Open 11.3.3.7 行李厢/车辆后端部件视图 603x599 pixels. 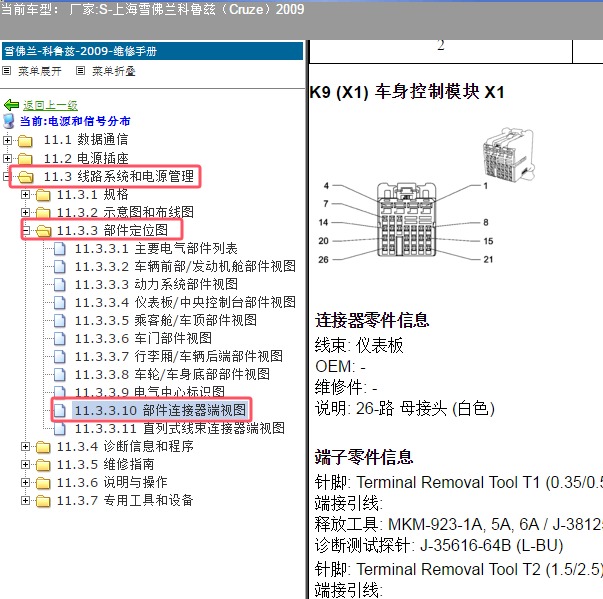[x=178, y=356]
